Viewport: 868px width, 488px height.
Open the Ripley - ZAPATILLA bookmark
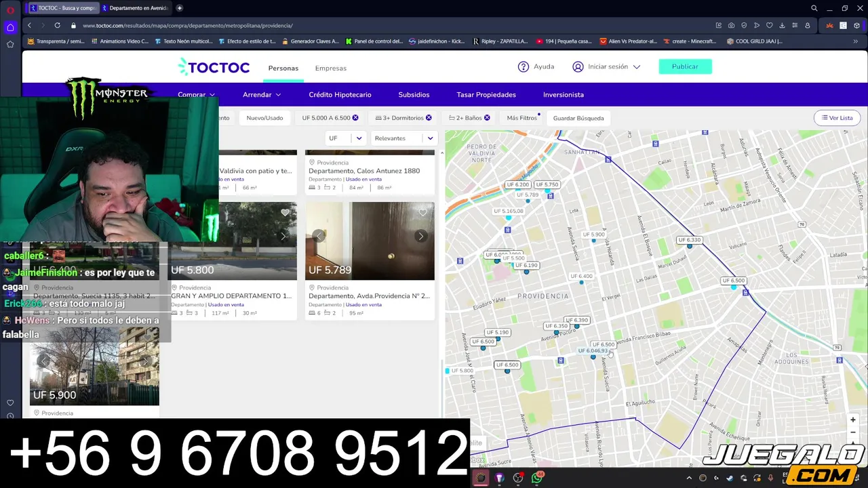499,41
